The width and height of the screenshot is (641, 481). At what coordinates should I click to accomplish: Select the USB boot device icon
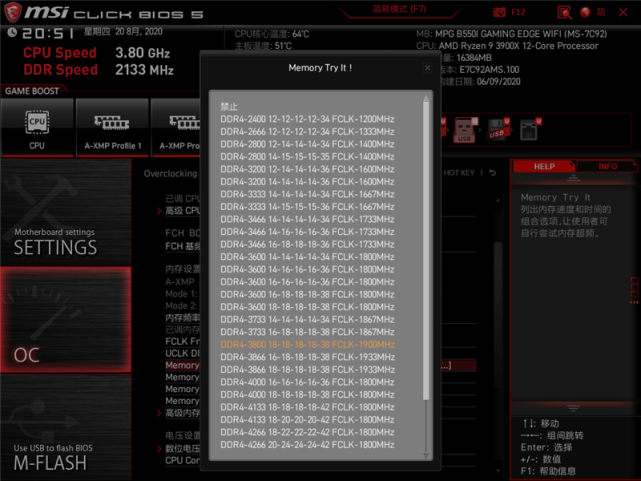pyautogui.click(x=464, y=130)
